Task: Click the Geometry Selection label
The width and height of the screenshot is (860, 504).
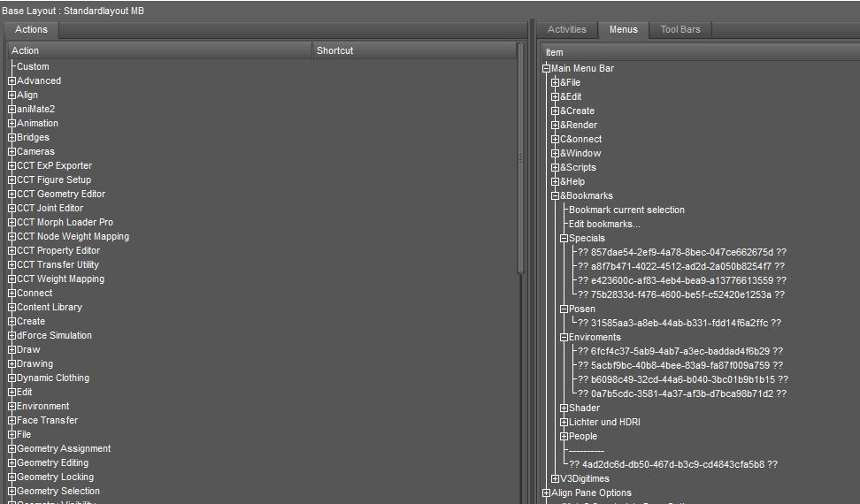Action: pyautogui.click(x=58, y=492)
